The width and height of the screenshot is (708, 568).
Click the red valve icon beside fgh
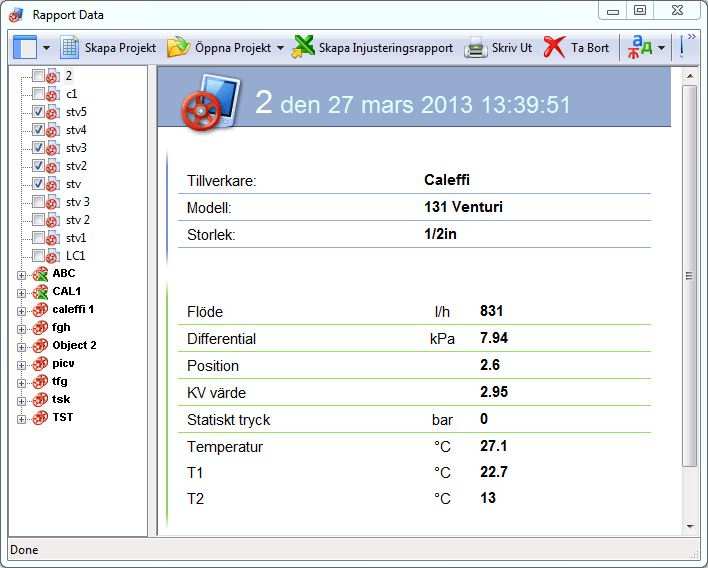pyautogui.click(x=40, y=328)
